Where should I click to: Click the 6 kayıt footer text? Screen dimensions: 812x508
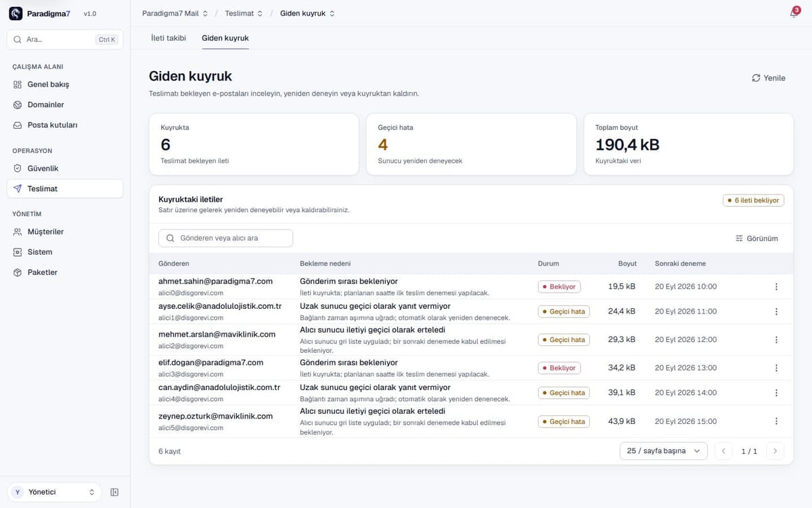tap(169, 451)
